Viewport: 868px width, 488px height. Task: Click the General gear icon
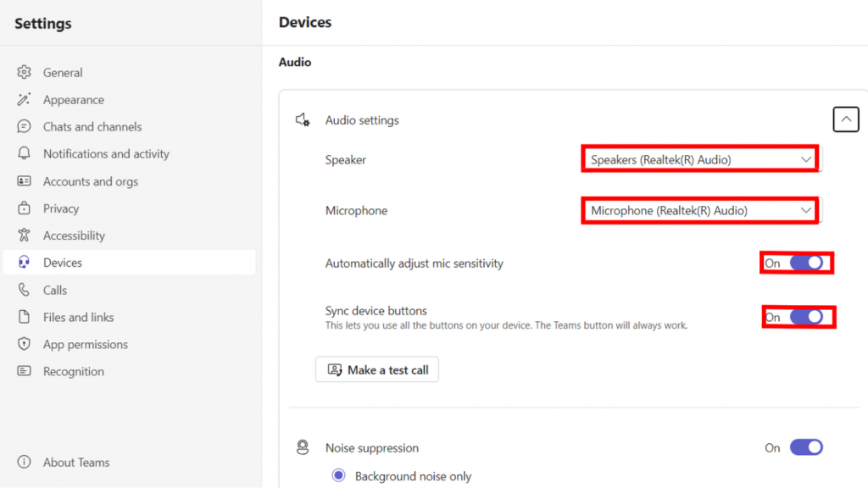24,73
